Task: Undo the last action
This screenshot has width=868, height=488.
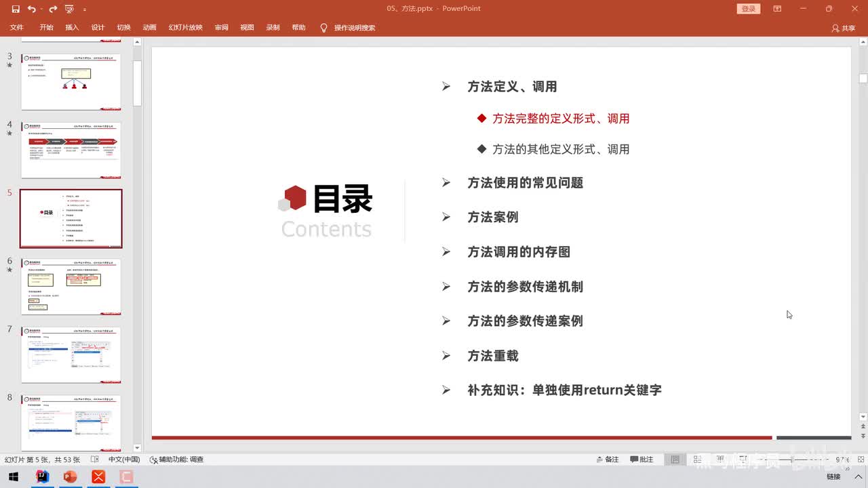Action: [31, 9]
